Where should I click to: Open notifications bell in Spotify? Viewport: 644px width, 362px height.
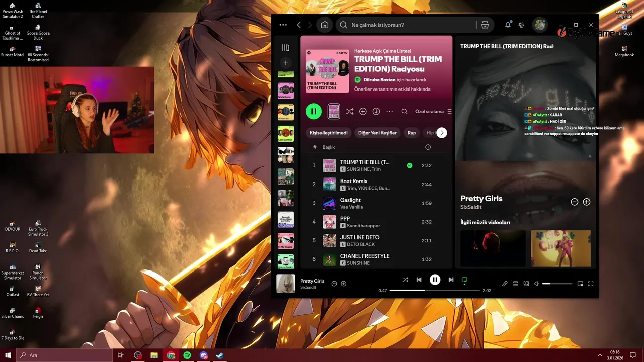point(508,25)
